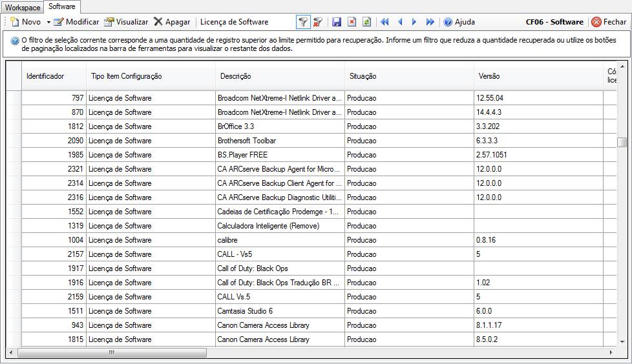Click version 8.1.1.17 cell
Viewport: 632px width, 364px height.
[x=538, y=325]
